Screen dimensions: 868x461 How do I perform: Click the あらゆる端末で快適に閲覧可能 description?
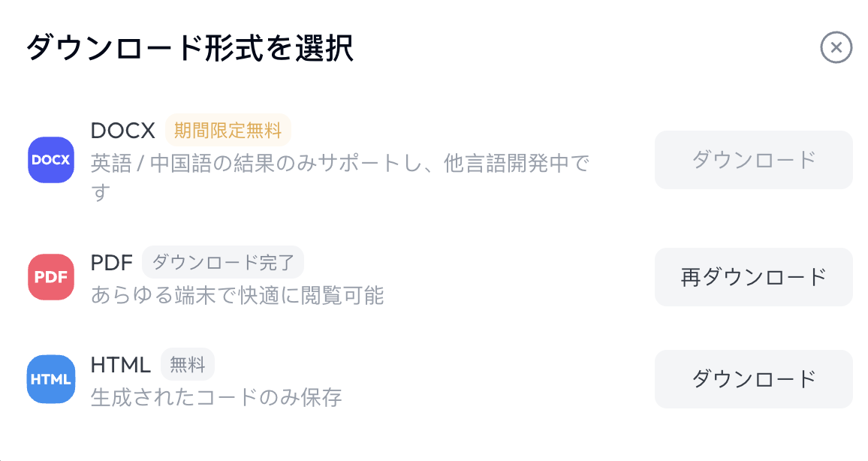click(x=237, y=296)
